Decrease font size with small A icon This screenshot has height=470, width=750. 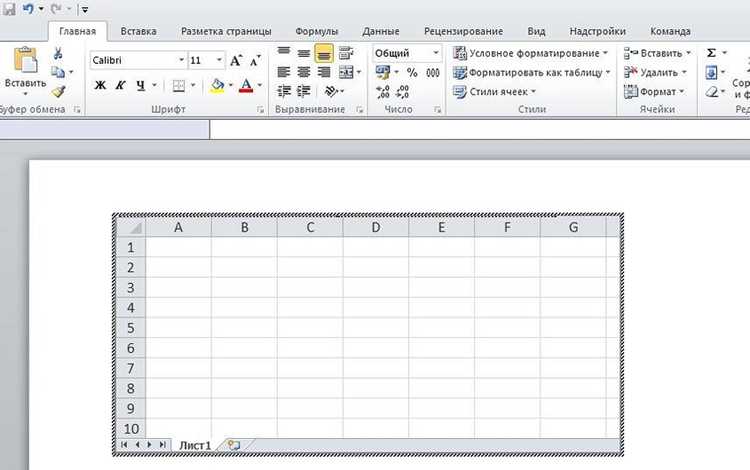254,60
